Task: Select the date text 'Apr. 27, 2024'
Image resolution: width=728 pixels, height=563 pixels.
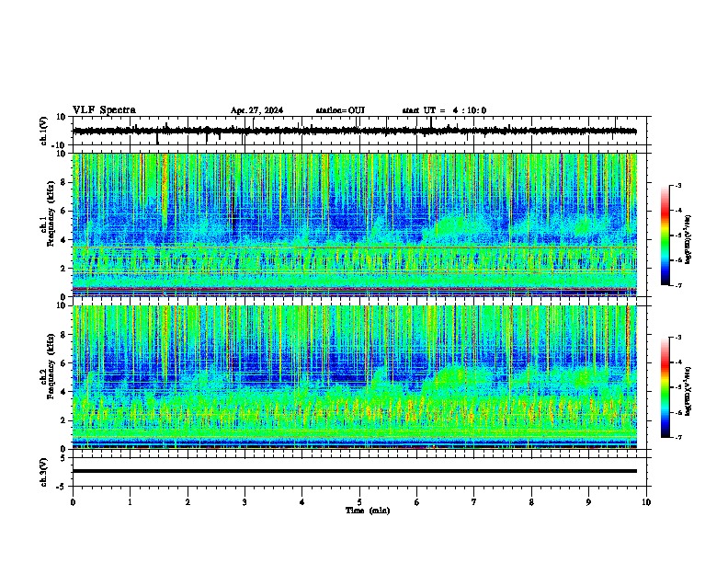Action: [256, 110]
